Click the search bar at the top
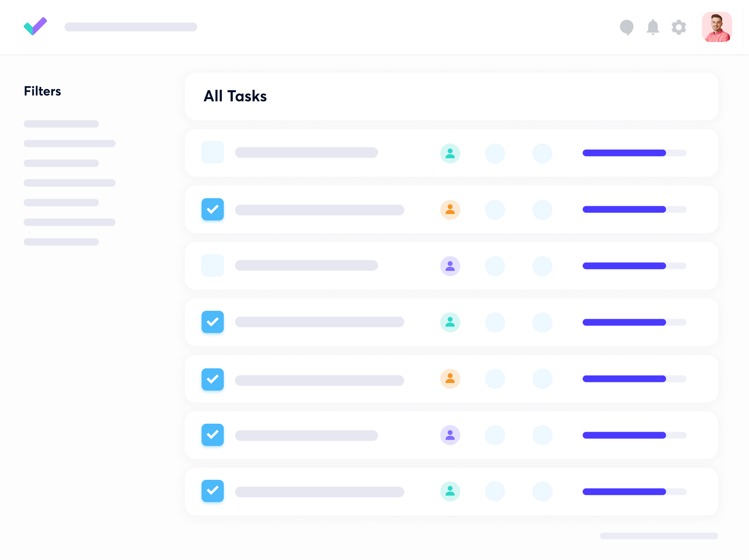Viewport: 749px width, 560px height. (130, 27)
